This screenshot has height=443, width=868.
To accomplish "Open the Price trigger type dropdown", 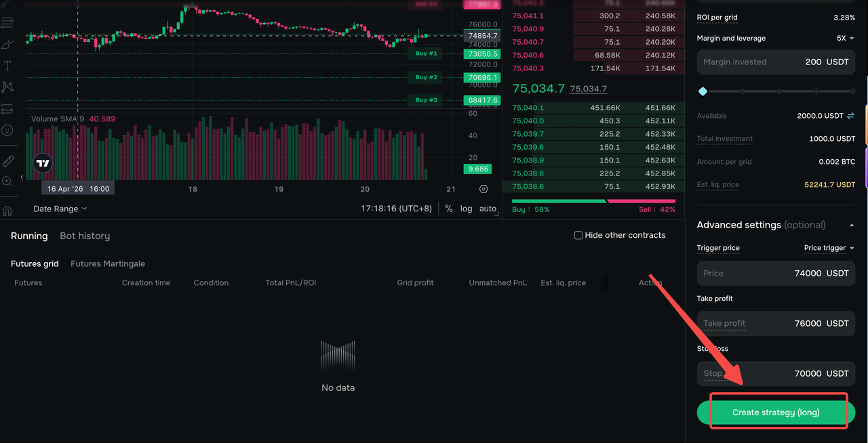I will click(829, 248).
